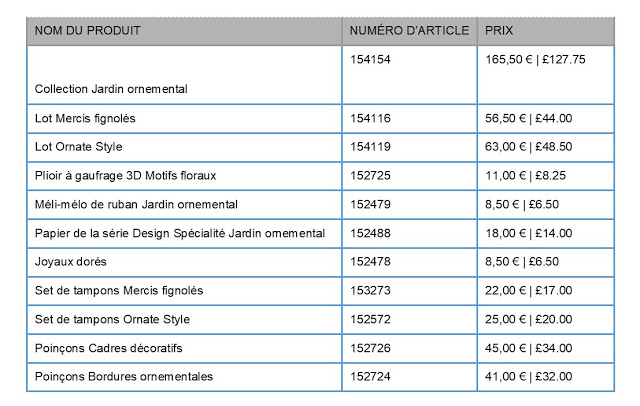This screenshot has width=640, height=406.
Task: Click the Papier de la série Design cell
Action: pos(180,233)
